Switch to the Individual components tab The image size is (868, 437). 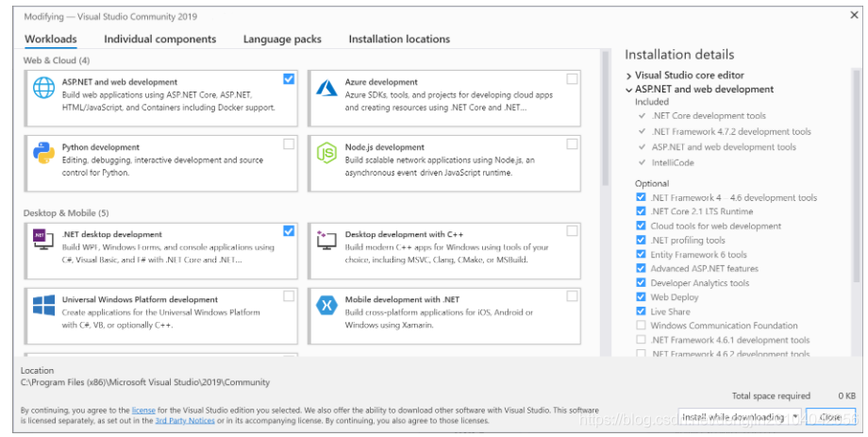pyautogui.click(x=160, y=40)
